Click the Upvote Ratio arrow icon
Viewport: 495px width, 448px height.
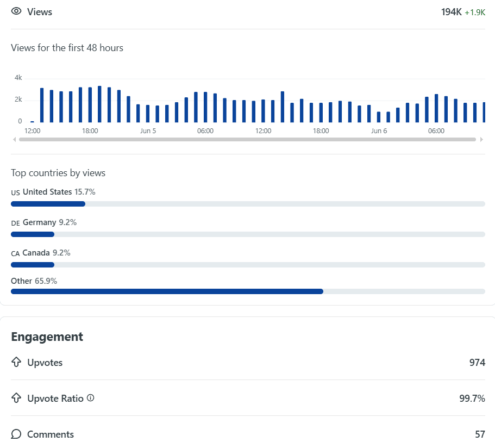(x=16, y=398)
